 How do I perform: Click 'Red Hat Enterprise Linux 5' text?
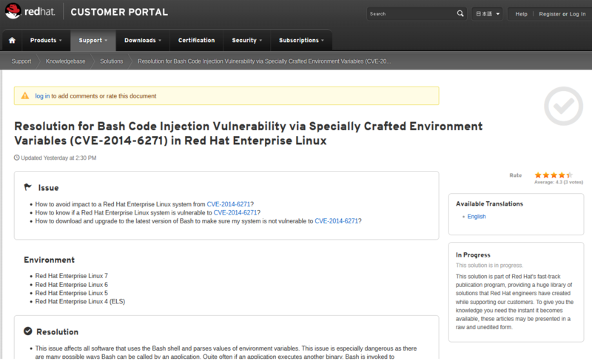coord(71,293)
